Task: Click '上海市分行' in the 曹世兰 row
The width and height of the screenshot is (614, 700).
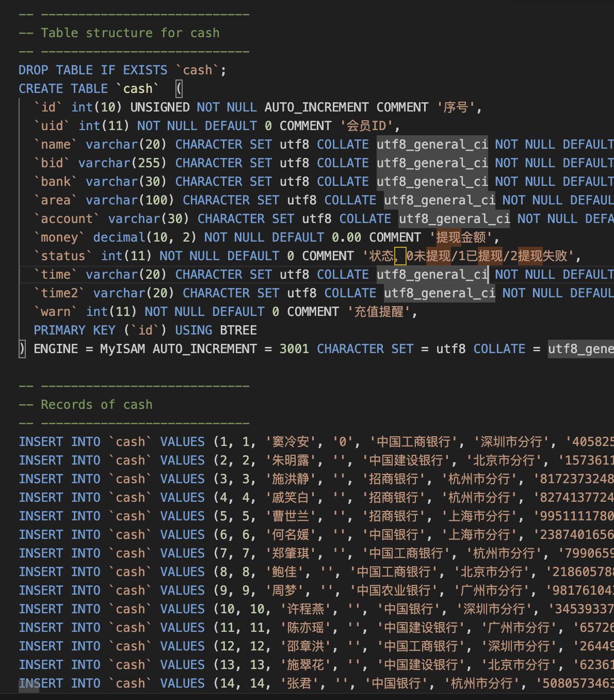Action: [479, 516]
